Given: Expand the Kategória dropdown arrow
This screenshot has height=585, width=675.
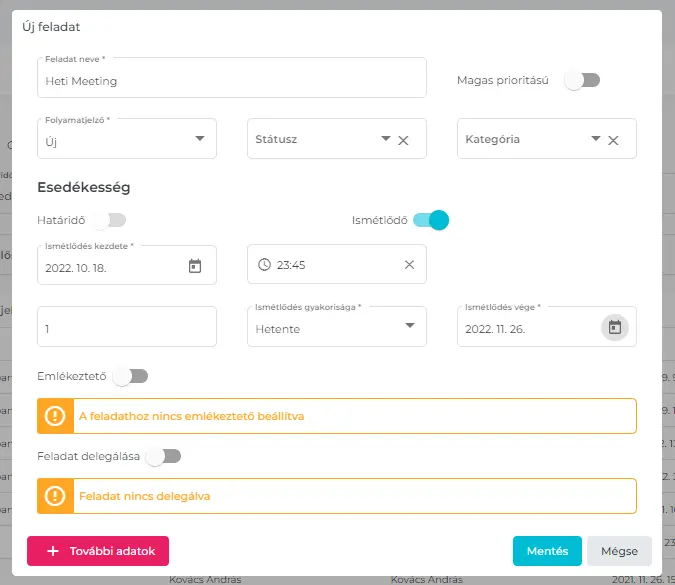Looking at the screenshot, I should [596, 139].
